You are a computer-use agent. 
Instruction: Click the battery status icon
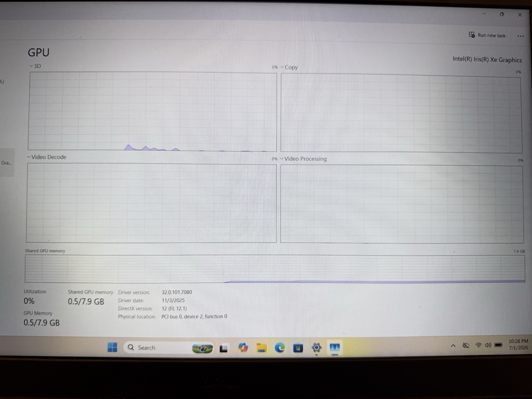[498, 345]
